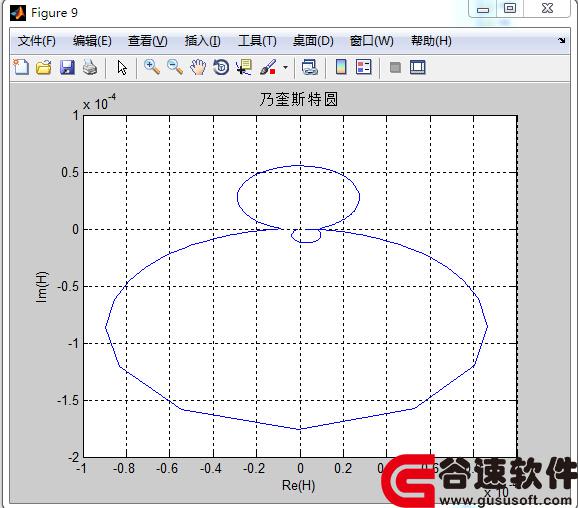Show plot tools and dock figure
Image resolution: width=578 pixels, height=508 pixels.
point(418,68)
